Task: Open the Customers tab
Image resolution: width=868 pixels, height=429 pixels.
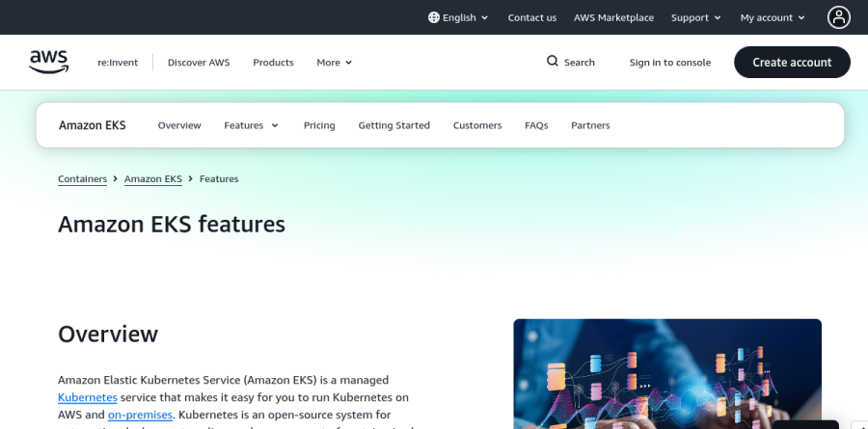Action: 477,125
